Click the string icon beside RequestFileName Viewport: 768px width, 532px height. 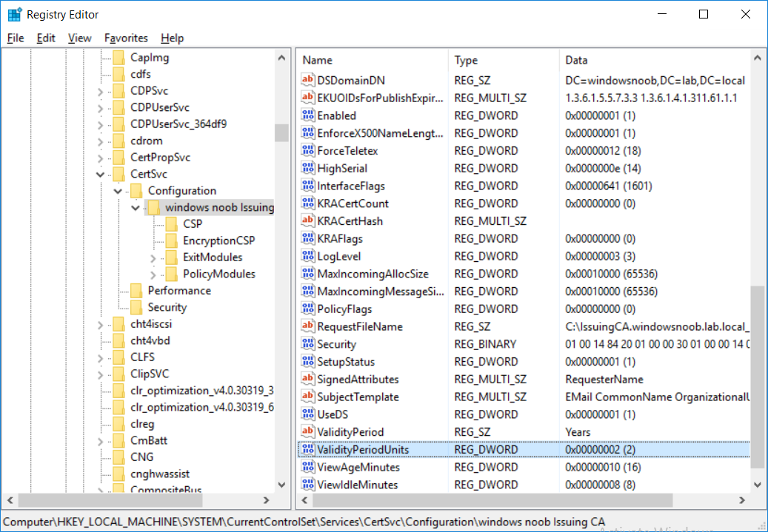tap(307, 326)
